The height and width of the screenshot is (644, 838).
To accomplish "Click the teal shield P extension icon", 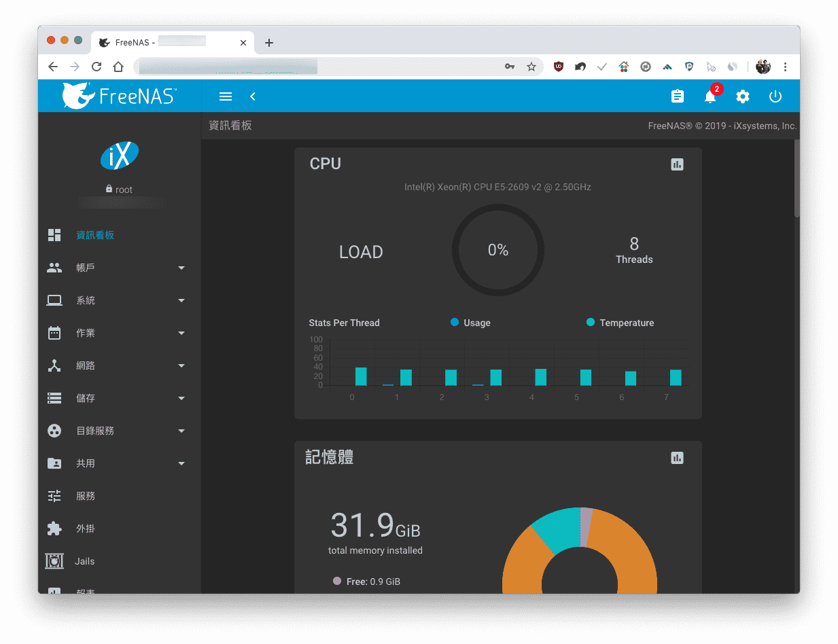I will coord(689,67).
